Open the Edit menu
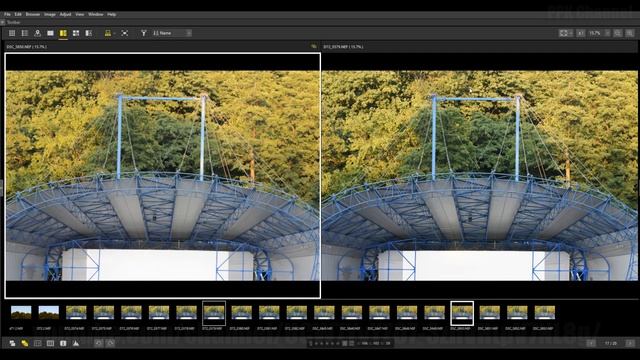Image resolution: width=640 pixels, height=360 pixels. pyautogui.click(x=18, y=14)
